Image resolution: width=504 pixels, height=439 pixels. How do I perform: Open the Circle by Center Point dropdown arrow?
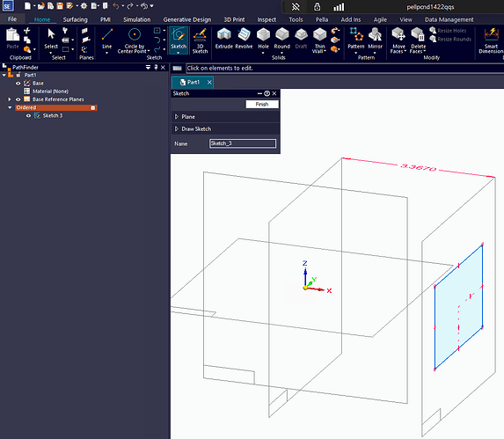click(x=149, y=51)
